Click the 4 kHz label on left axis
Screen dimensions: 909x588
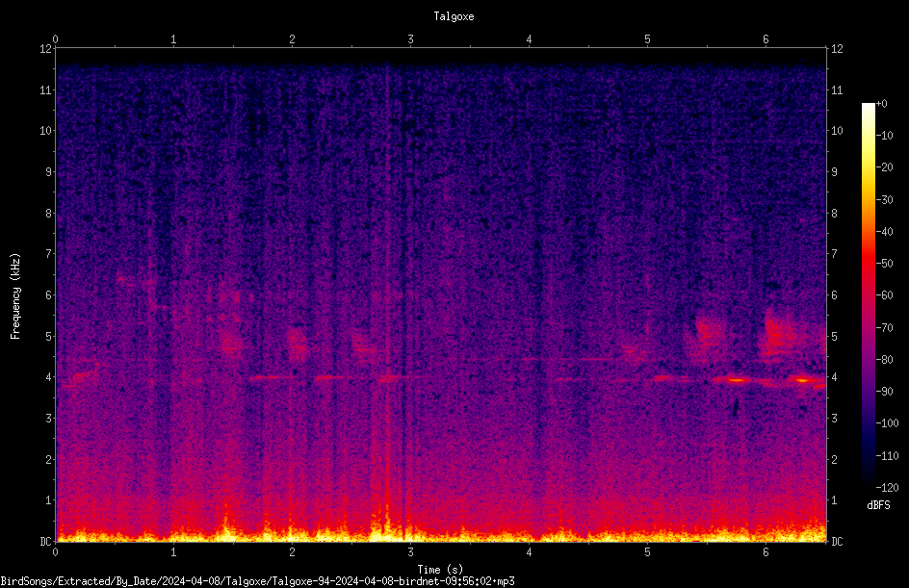click(49, 377)
